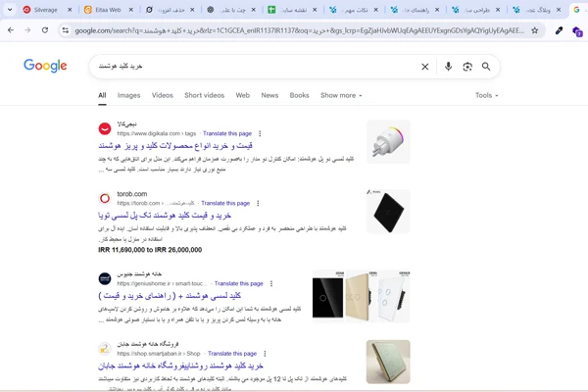This screenshot has height=392, width=588.
Task: Open the smart plug thumbnail image
Action: click(388, 142)
